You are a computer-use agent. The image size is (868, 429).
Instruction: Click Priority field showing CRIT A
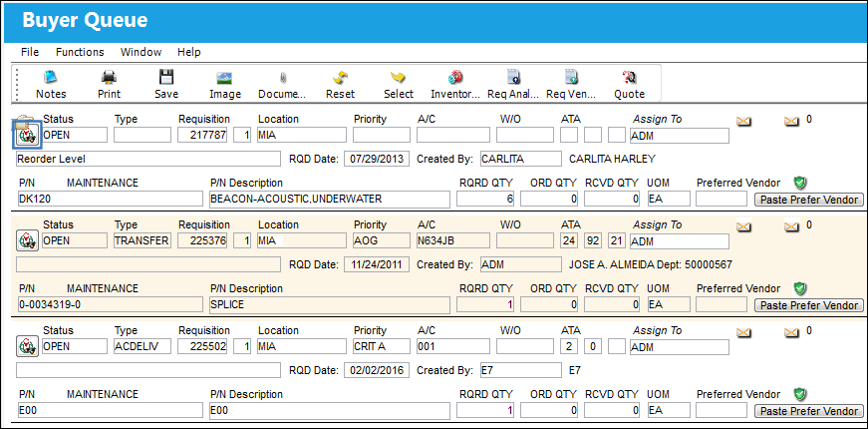382,347
